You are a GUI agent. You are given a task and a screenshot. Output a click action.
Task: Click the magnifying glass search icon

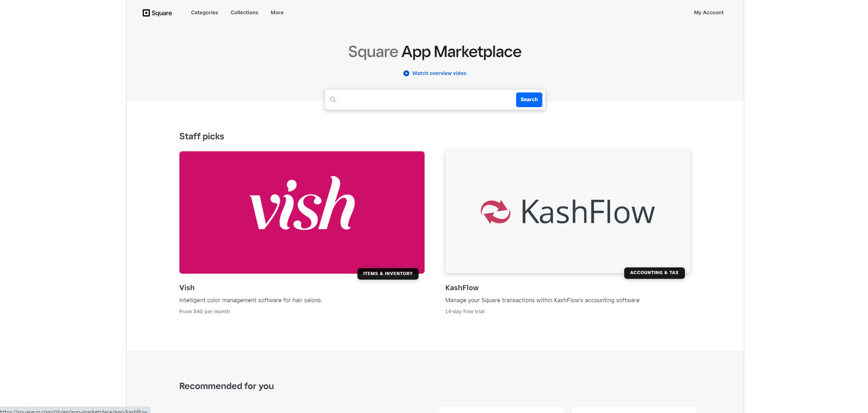coord(333,100)
